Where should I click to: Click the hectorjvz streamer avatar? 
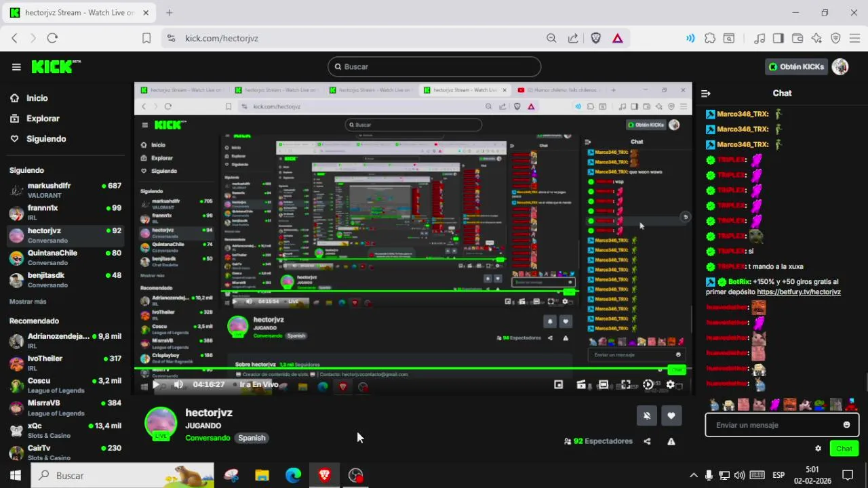pos(161,424)
